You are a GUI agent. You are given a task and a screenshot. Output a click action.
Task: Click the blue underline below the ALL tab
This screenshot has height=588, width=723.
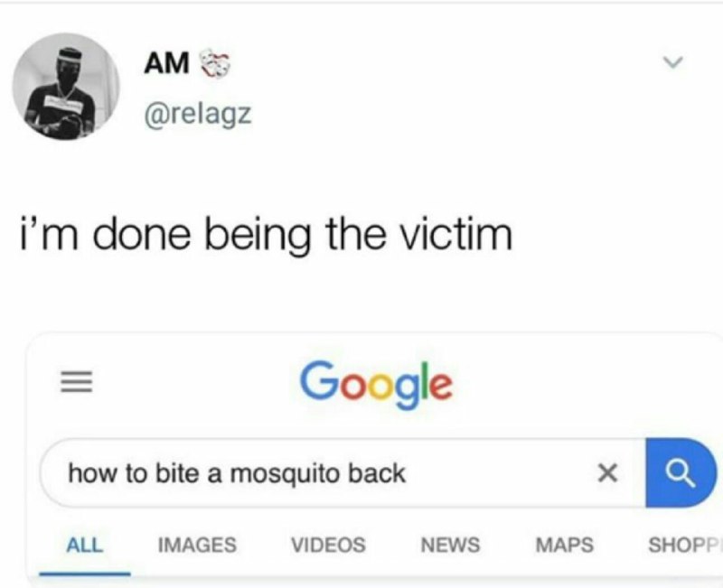pos(85,574)
